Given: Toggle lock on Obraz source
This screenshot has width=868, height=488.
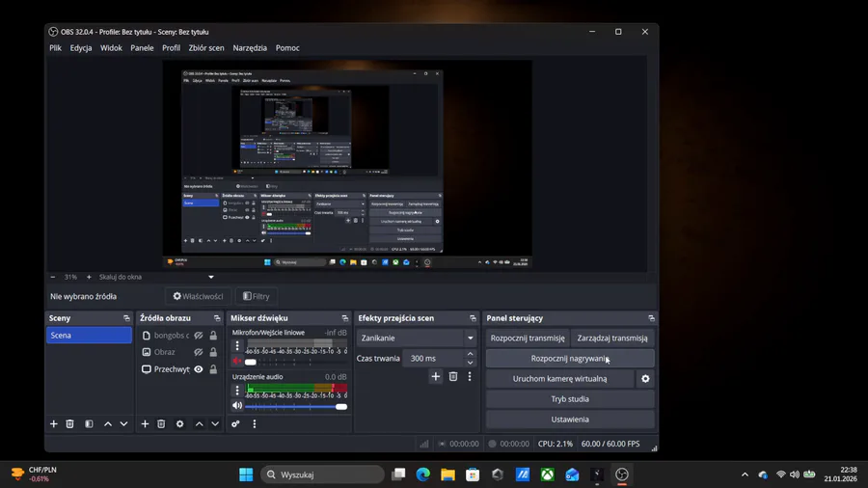Looking at the screenshot, I should coord(213,352).
